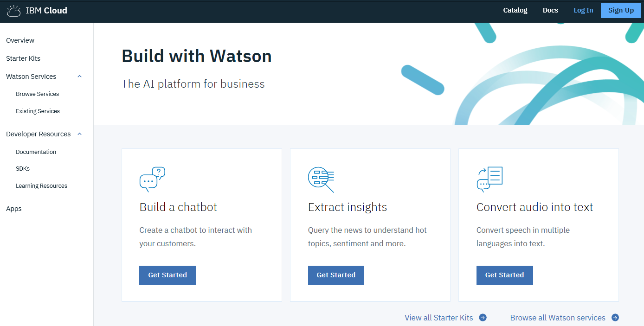The height and width of the screenshot is (326, 644).
Task: Open the Docs menu item
Action: point(550,10)
